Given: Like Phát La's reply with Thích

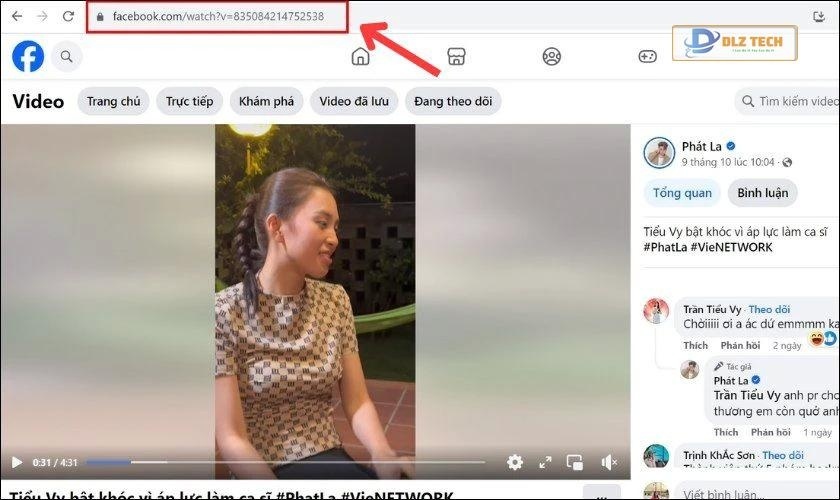Looking at the screenshot, I should pyautogui.click(x=726, y=432).
